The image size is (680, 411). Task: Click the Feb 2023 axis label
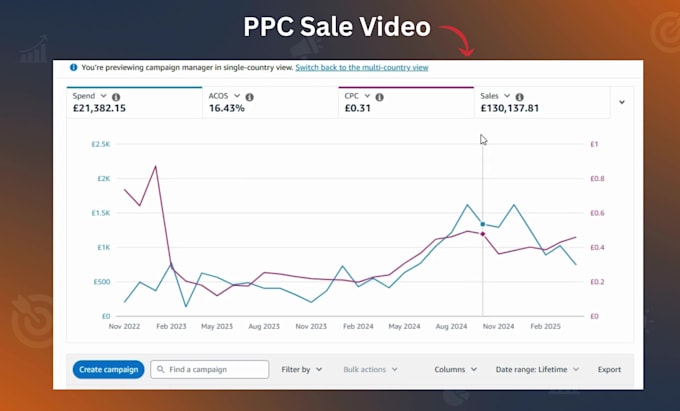pos(171,326)
